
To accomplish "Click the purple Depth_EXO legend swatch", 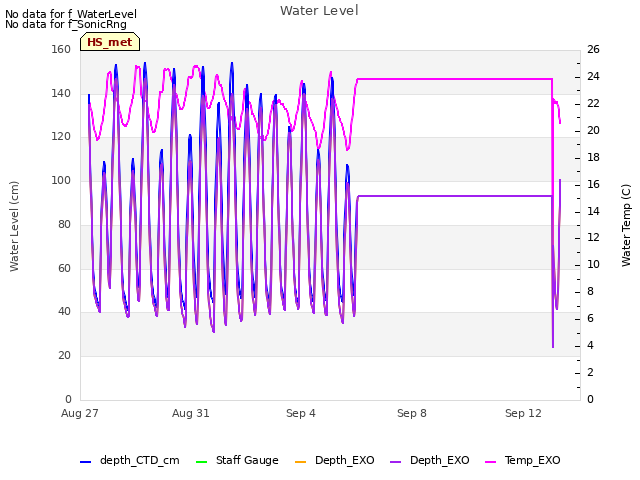I will [x=396, y=461].
